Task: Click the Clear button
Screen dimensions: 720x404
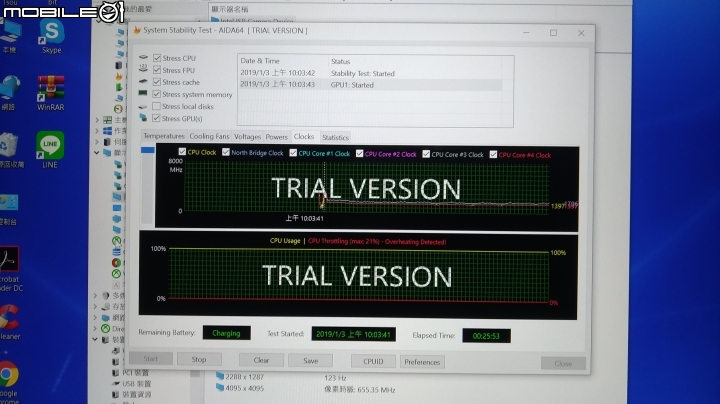Action: tap(261, 360)
